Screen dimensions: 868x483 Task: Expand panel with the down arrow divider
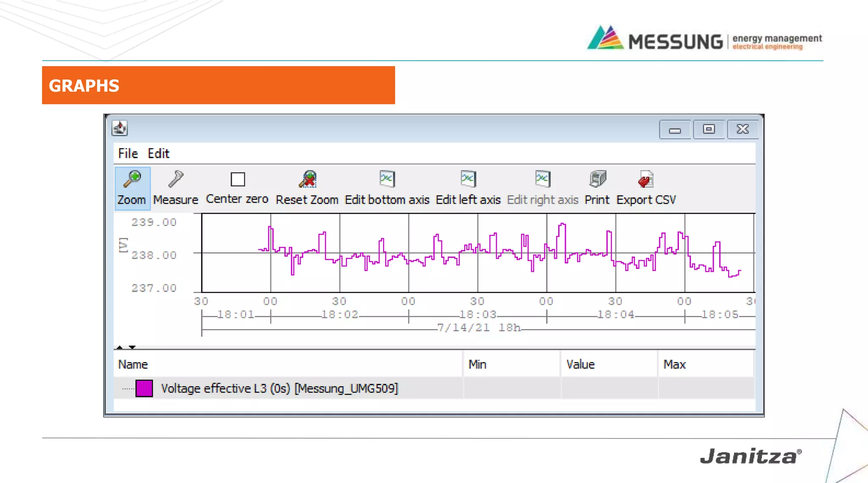click(x=132, y=347)
